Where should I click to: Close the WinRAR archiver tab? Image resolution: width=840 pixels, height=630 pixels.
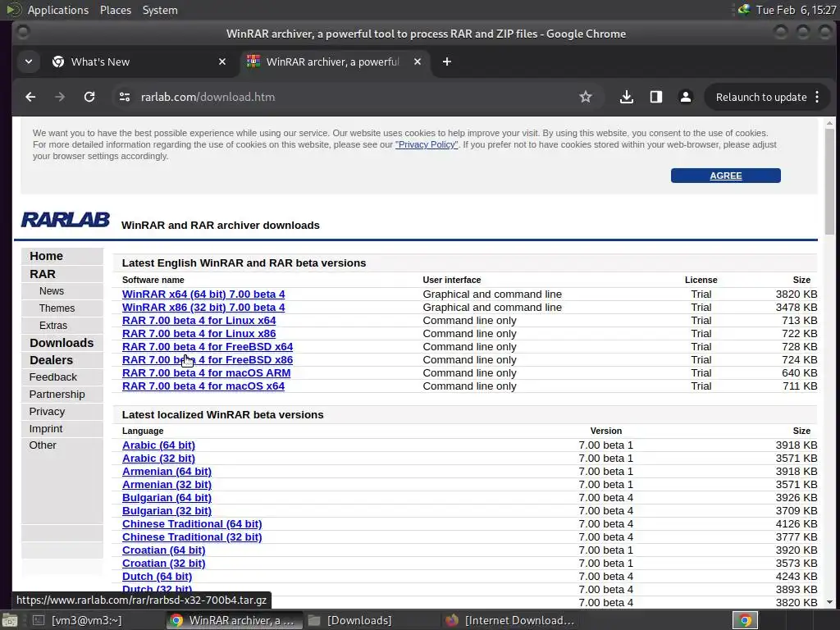[x=418, y=62]
